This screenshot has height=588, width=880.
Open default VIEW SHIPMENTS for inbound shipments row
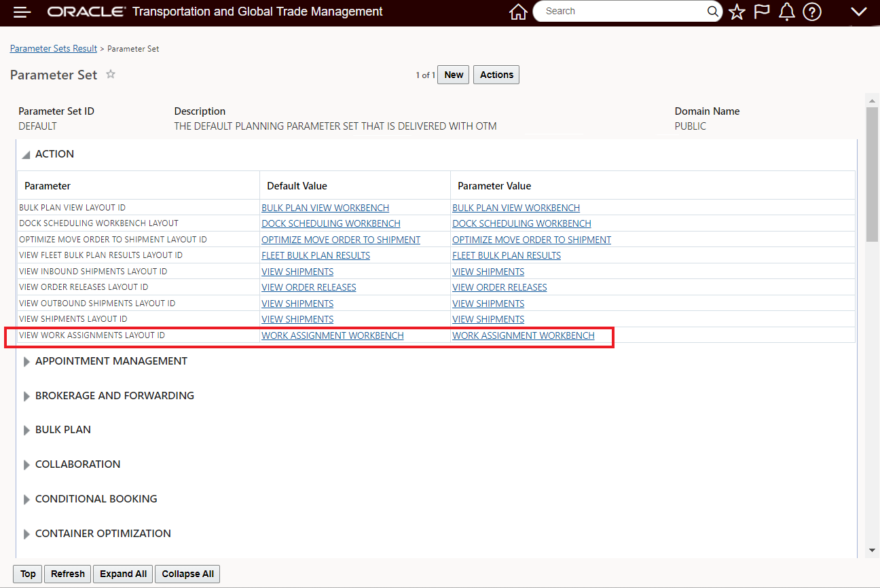(297, 272)
